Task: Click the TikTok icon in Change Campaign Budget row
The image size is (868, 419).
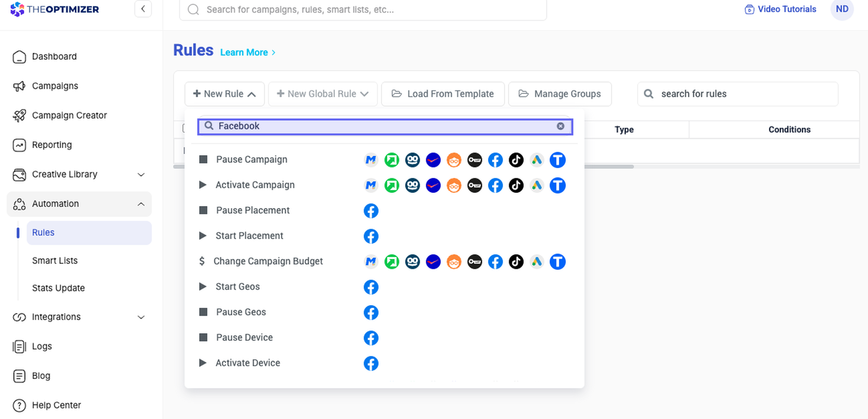Action: point(516,262)
